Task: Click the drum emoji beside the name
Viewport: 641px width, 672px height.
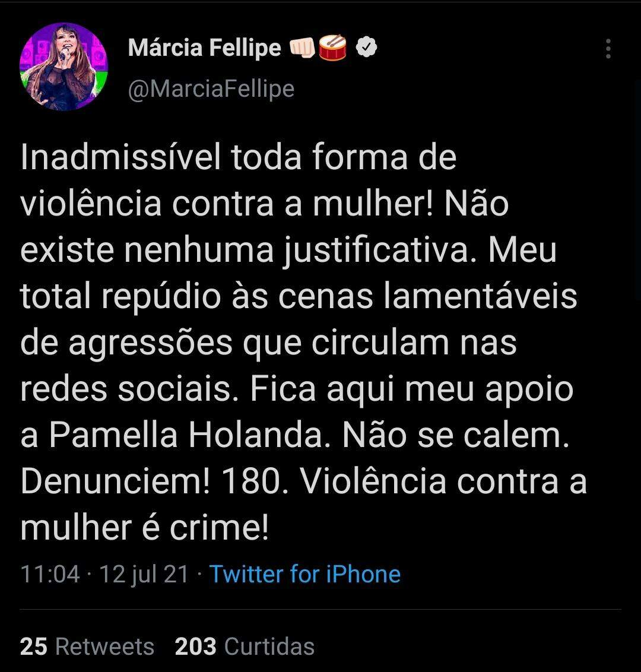Action: tap(333, 48)
